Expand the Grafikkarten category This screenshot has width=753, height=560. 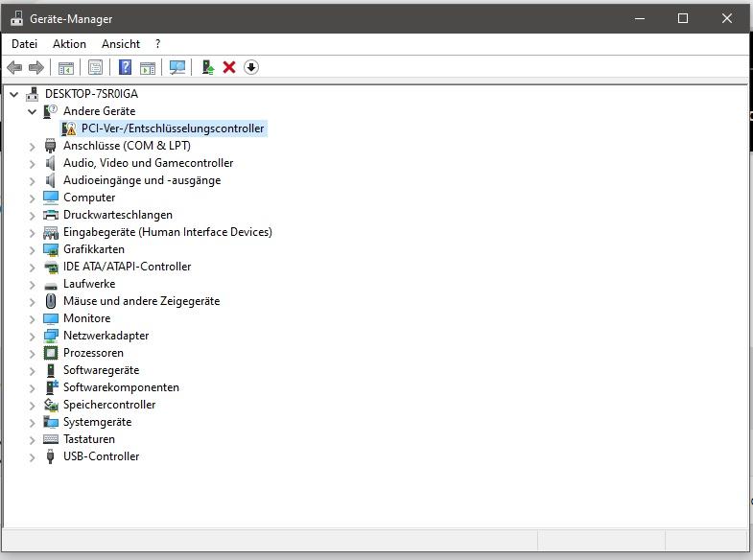pyautogui.click(x=33, y=250)
